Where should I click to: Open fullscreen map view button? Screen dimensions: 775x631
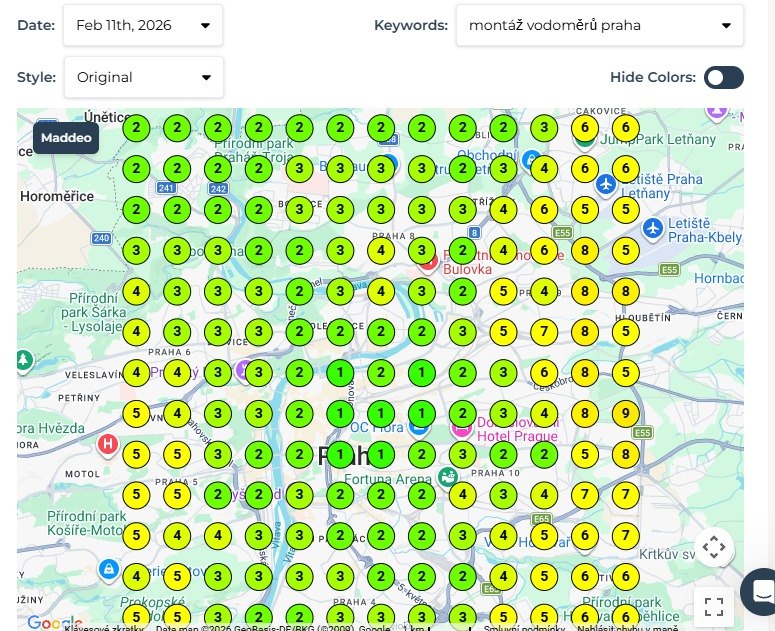pyautogui.click(x=714, y=607)
